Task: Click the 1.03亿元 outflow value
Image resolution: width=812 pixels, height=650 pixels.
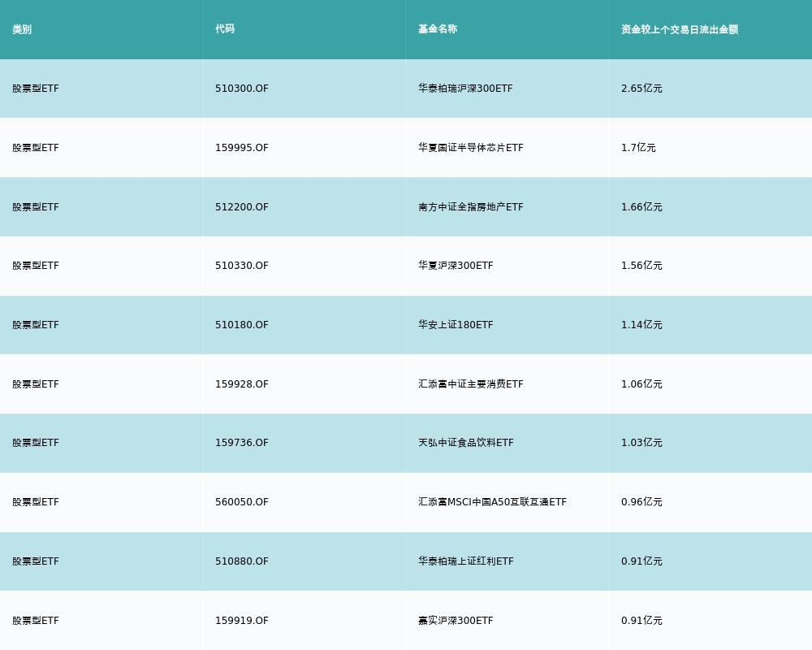Action: click(x=641, y=443)
